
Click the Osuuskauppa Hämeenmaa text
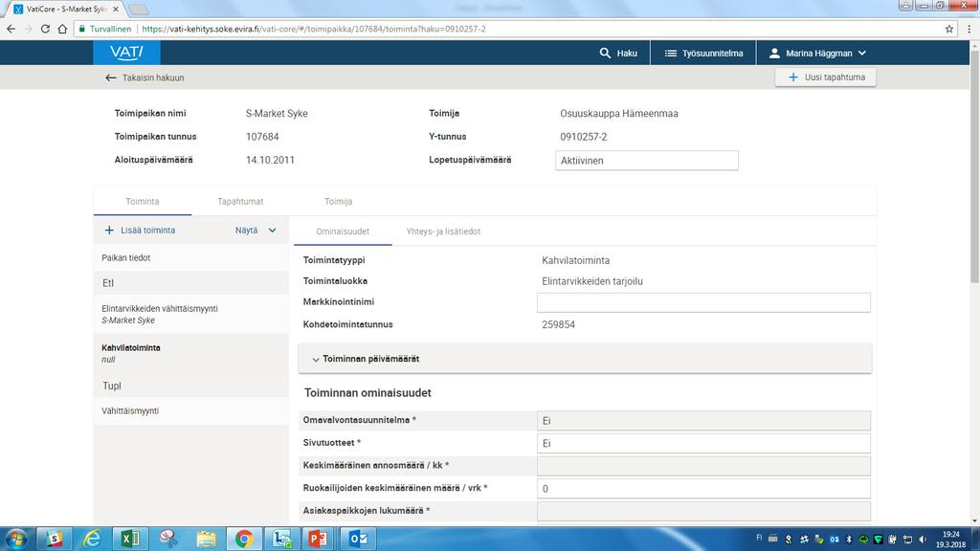pyautogui.click(x=619, y=114)
